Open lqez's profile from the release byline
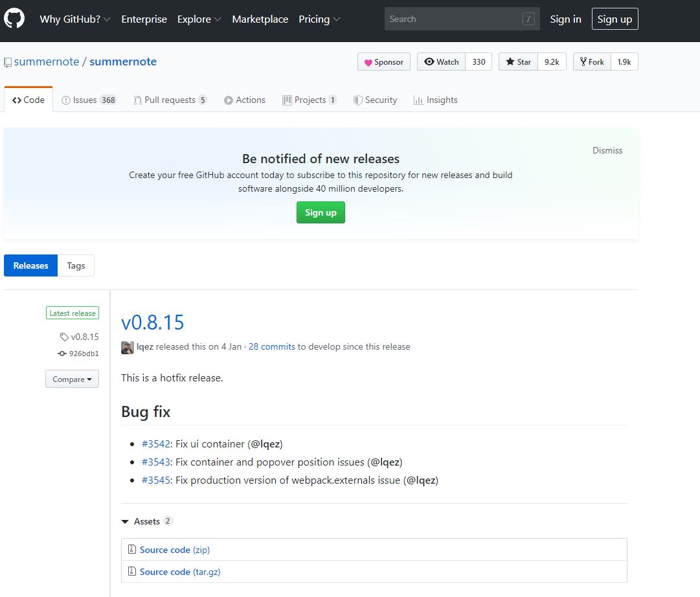Screen dimensions: 700x597 145,346
